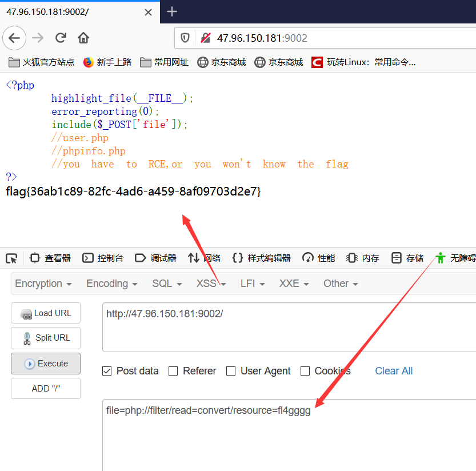Expand the Encryption dropdown menu
The height and width of the screenshot is (471, 476).
click(x=43, y=284)
